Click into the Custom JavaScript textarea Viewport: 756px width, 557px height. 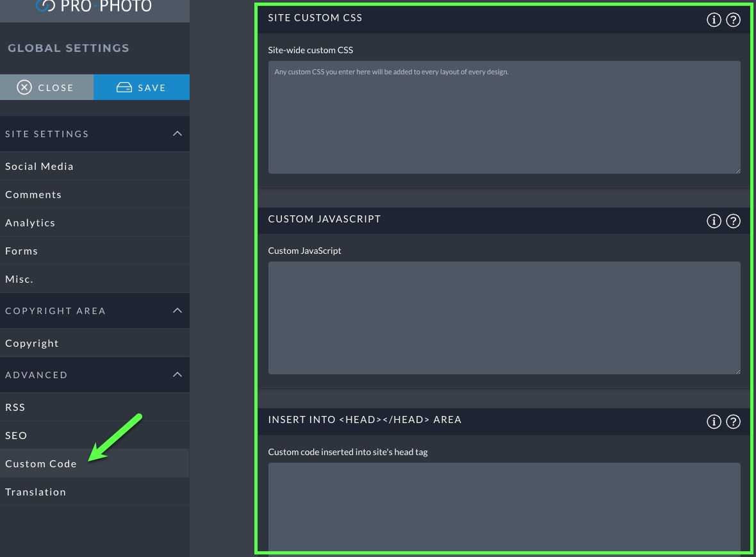pyautogui.click(x=504, y=318)
